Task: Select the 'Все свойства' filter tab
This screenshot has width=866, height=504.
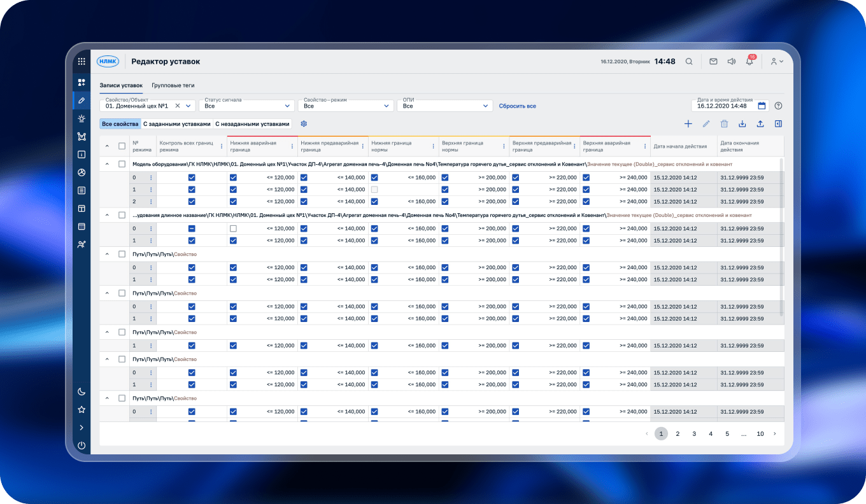Action: click(120, 124)
